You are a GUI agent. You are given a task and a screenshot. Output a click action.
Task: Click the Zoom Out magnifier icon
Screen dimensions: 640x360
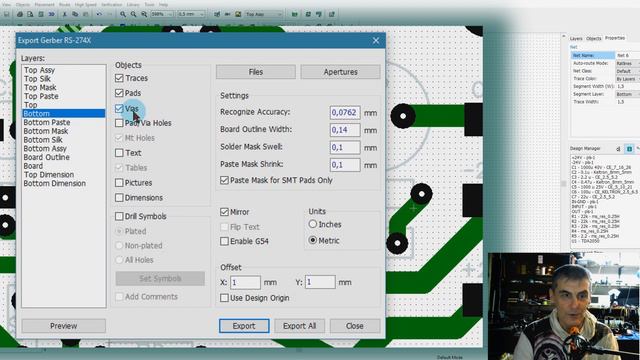pos(133,14)
